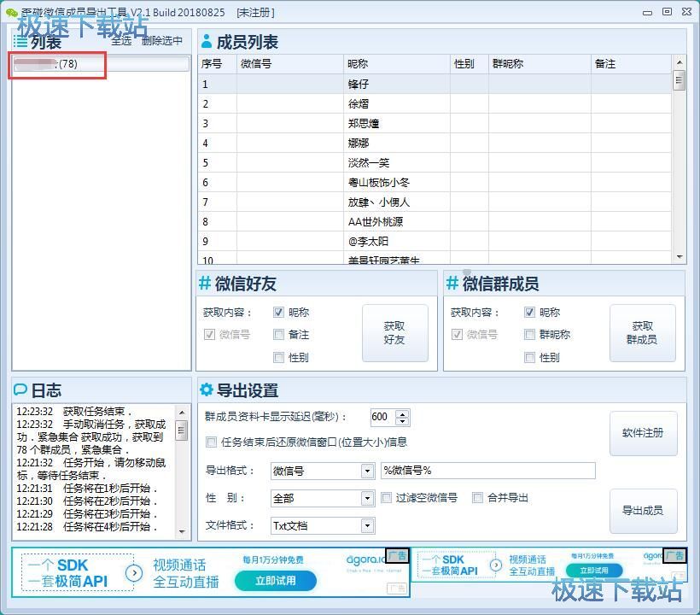Click 全选 in the list panel header
The height and width of the screenshot is (615, 700).
(121, 41)
